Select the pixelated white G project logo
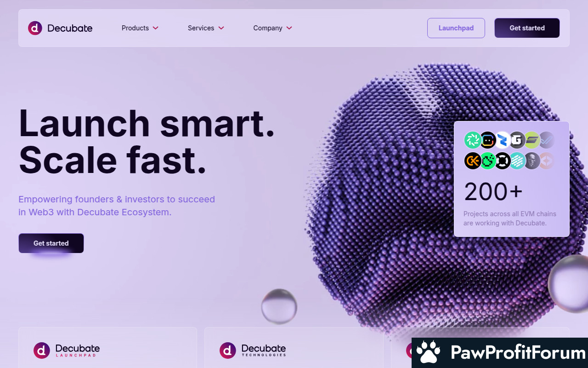 517,140
